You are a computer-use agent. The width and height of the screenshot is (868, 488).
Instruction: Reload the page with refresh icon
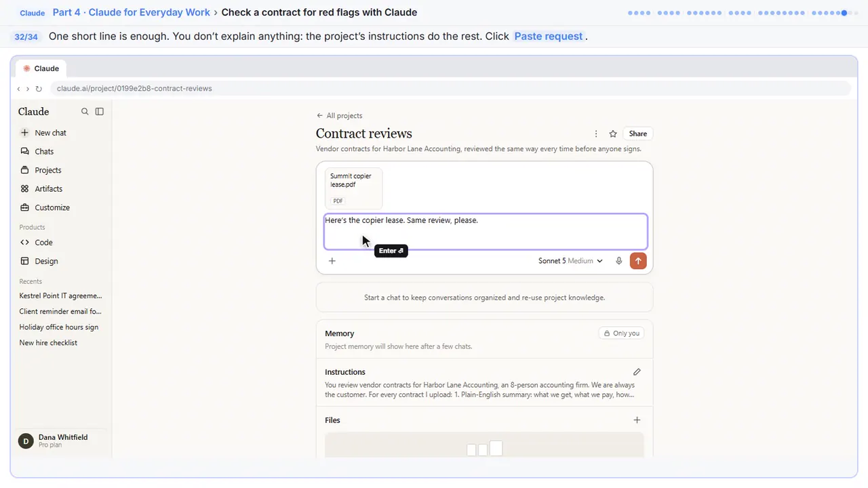coord(39,89)
